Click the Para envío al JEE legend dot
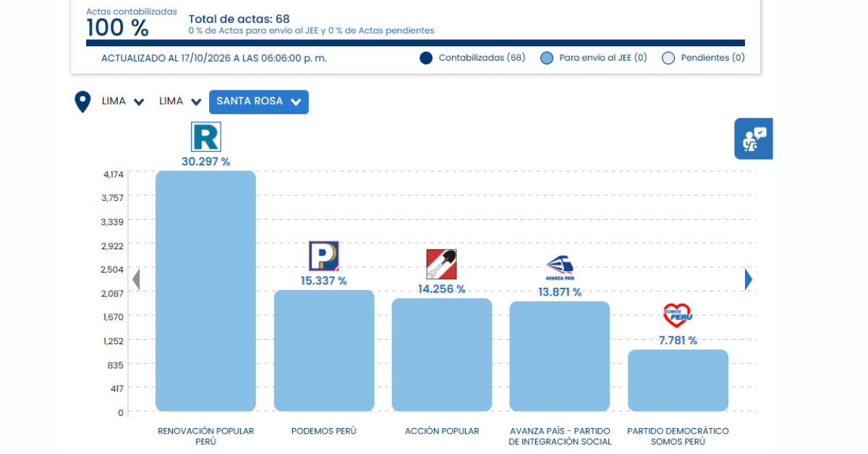 [547, 58]
